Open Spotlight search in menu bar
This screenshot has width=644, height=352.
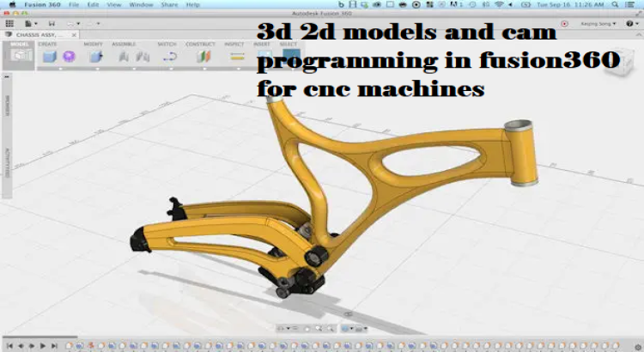[615, 4]
